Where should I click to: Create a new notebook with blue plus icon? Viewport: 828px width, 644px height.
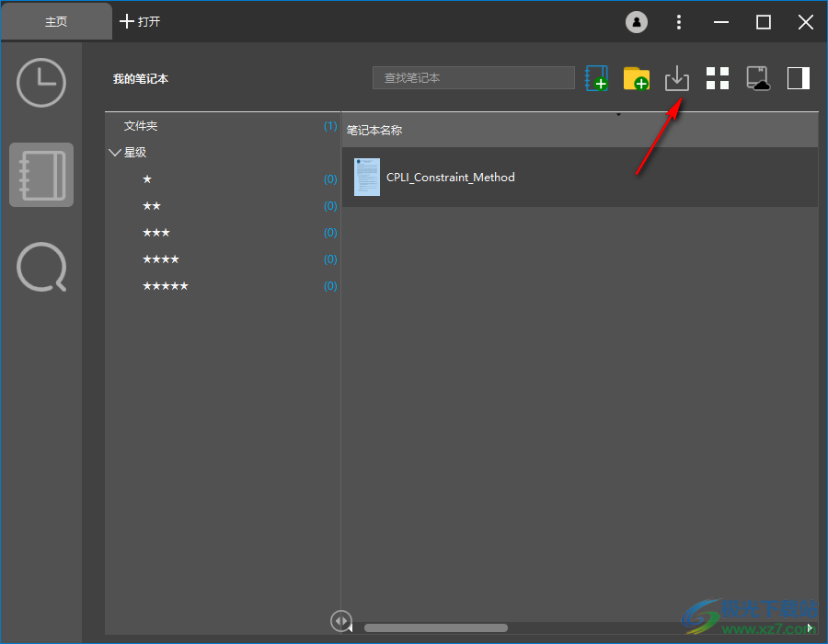click(596, 78)
